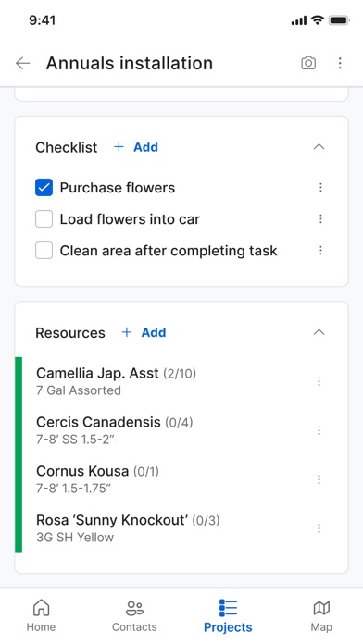
Task: Go to the Contacts tab
Action: tap(134, 615)
